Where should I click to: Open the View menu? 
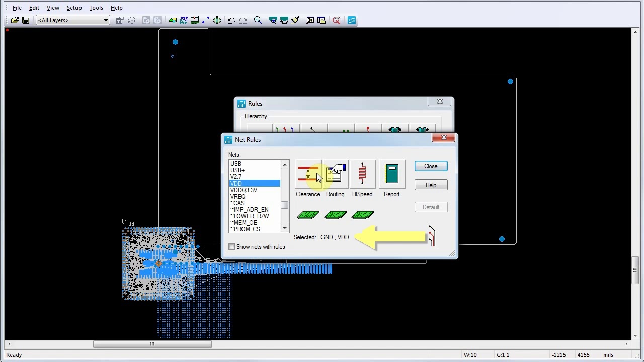[53, 8]
